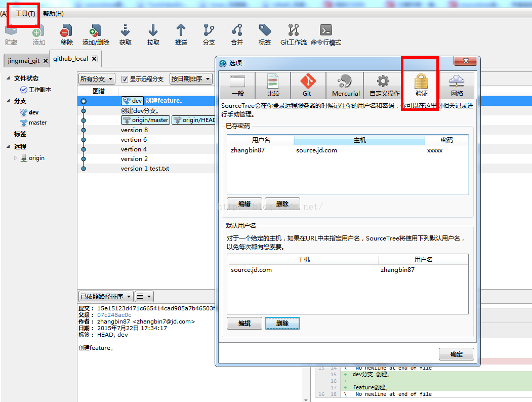Close the jingmai_git repository tab
This screenshot has width=532, height=402.
pyautogui.click(x=45, y=61)
